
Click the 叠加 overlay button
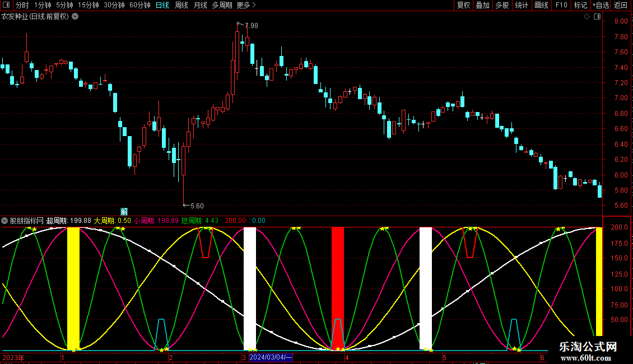click(483, 5)
